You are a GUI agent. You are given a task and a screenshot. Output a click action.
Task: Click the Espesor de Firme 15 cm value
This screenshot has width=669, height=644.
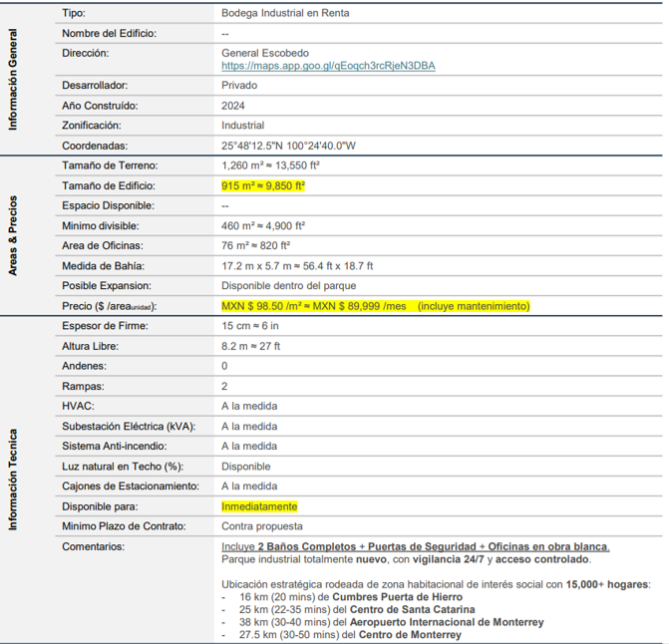(x=250, y=326)
